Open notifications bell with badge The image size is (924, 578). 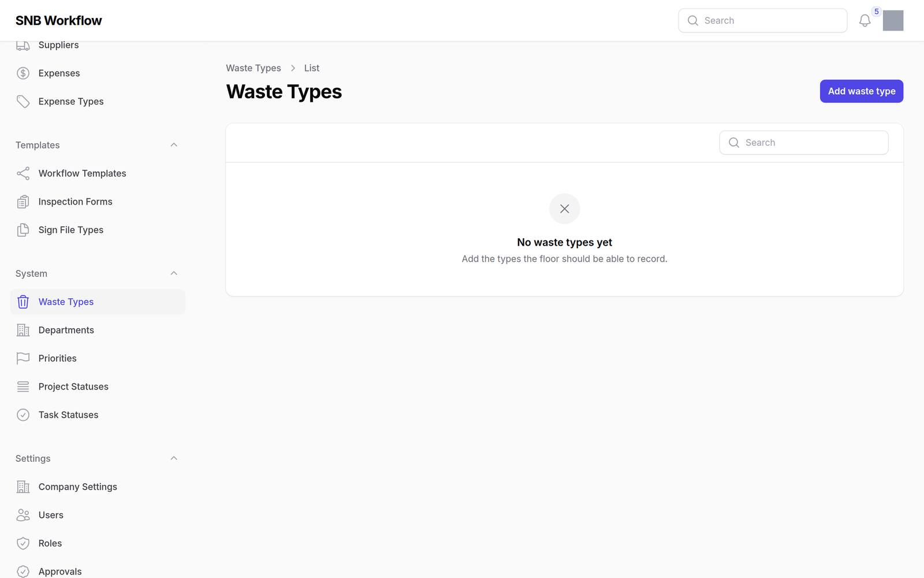tap(865, 21)
